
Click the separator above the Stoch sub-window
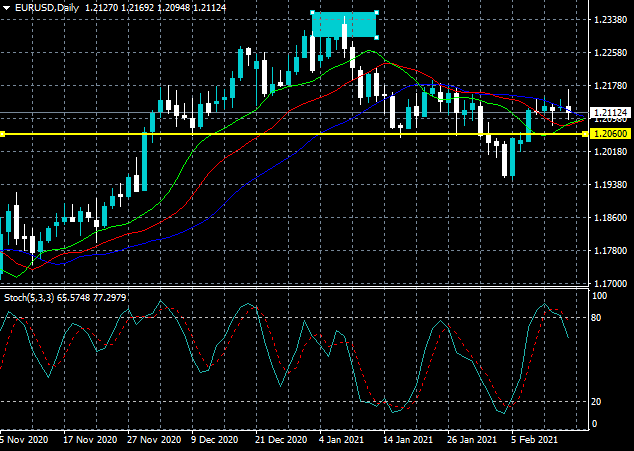[294, 288]
